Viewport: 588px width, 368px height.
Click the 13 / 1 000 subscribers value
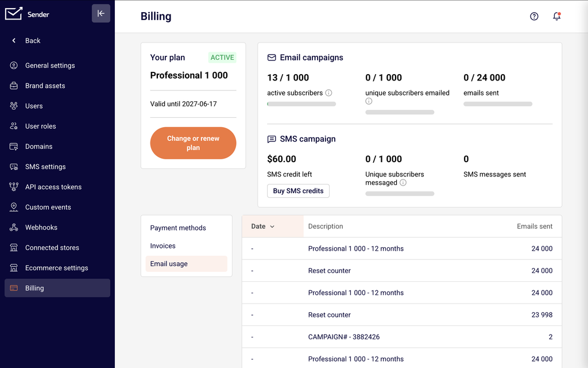coord(288,78)
